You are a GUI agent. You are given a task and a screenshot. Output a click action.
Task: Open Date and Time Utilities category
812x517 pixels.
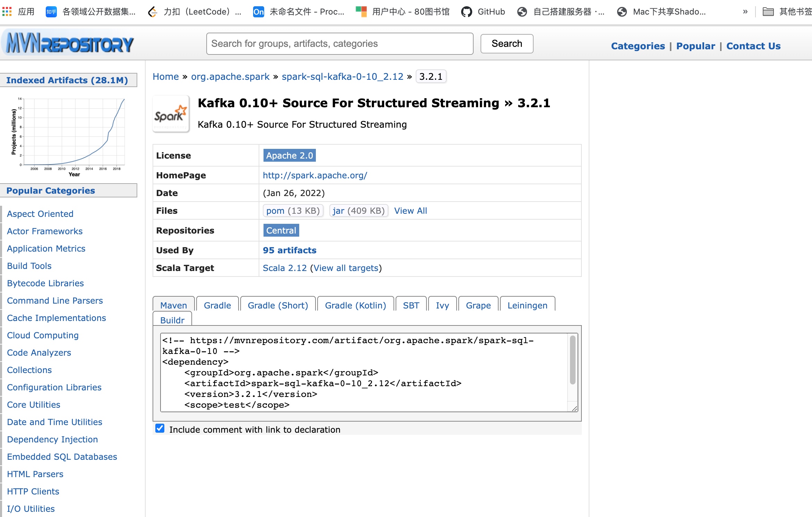click(x=54, y=422)
